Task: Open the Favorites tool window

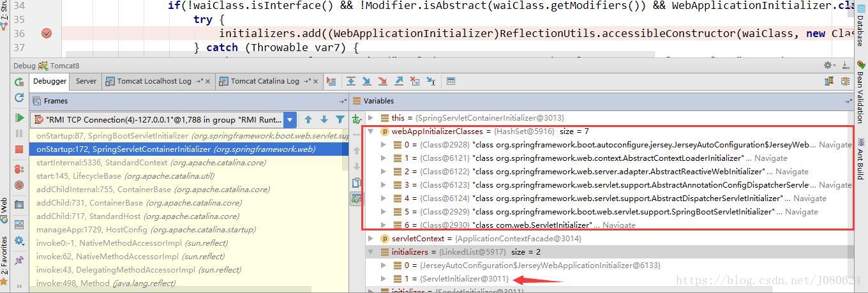Action: coord(4,260)
